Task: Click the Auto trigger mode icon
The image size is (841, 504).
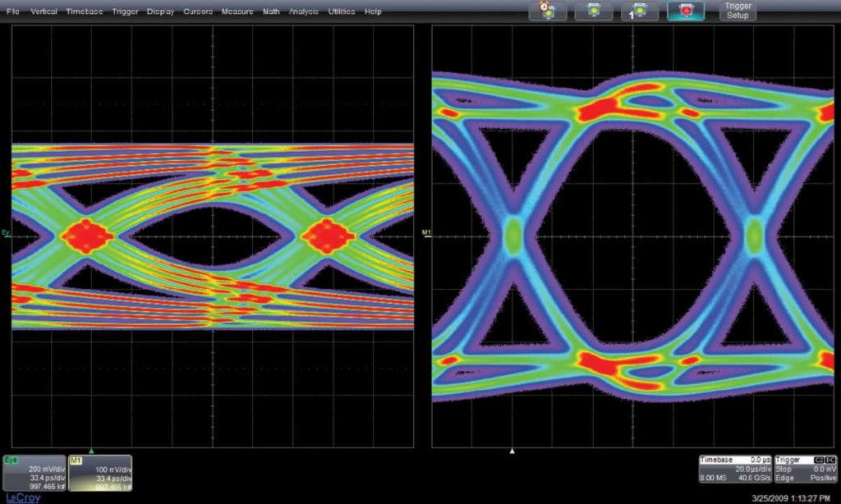Action: coord(547,11)
